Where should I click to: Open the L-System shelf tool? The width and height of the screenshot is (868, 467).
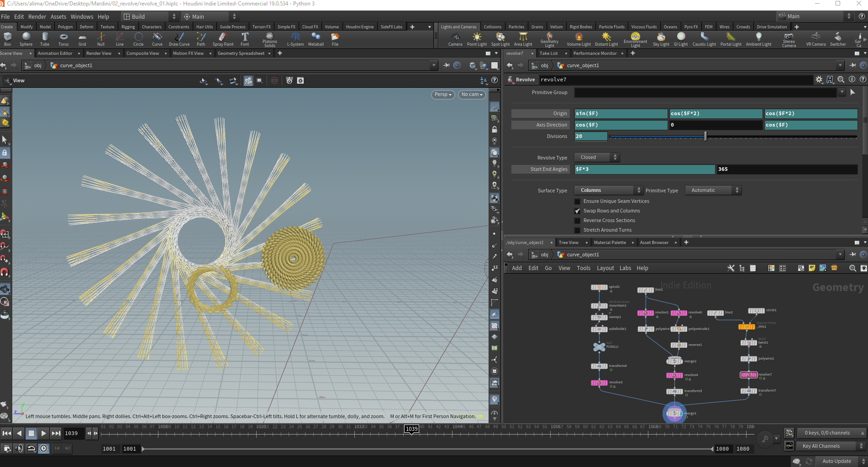click(x=295, y=39)
